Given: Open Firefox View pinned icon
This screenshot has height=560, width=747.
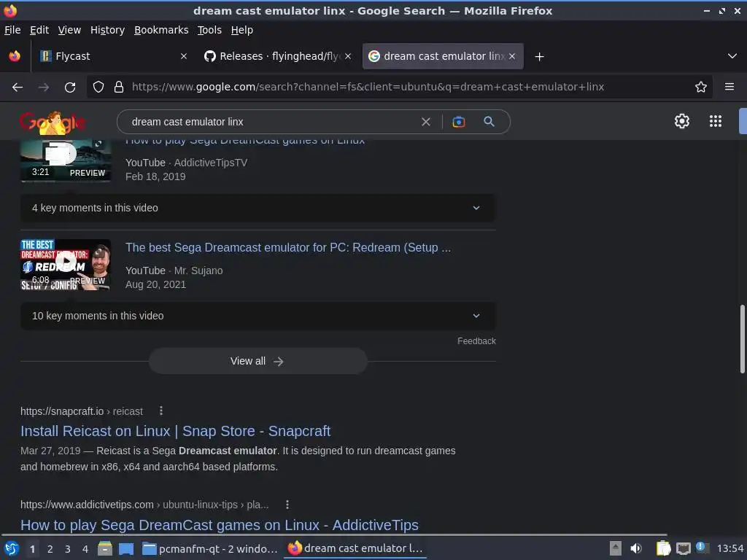Looking at the screenshot, I should 15,56.
